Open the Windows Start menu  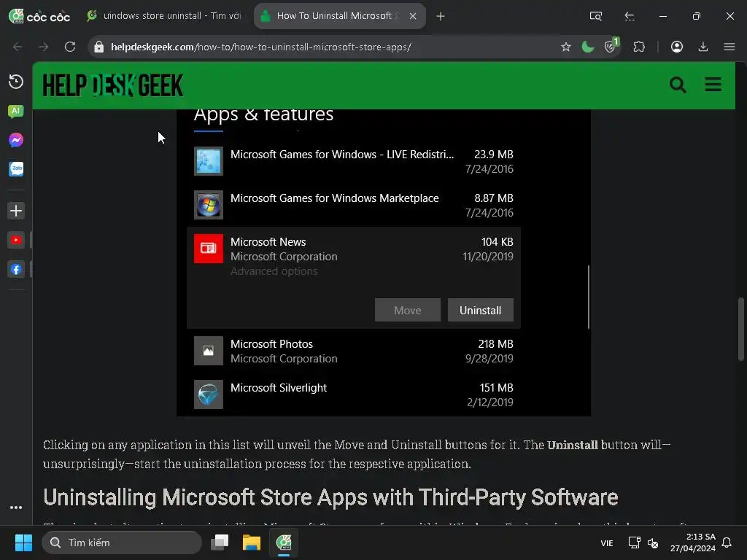[23, 542]
